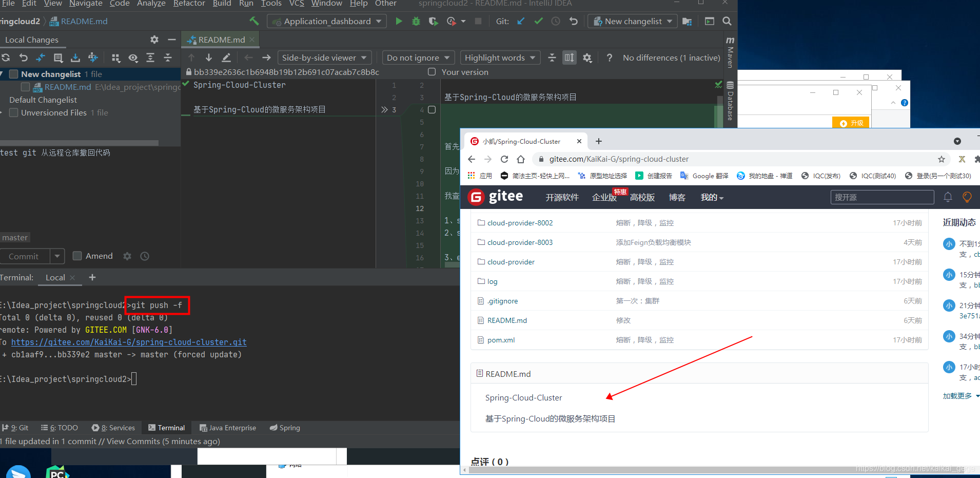
Task: Open Search Everywhere magnifier icon
Action: pos(727,21)
